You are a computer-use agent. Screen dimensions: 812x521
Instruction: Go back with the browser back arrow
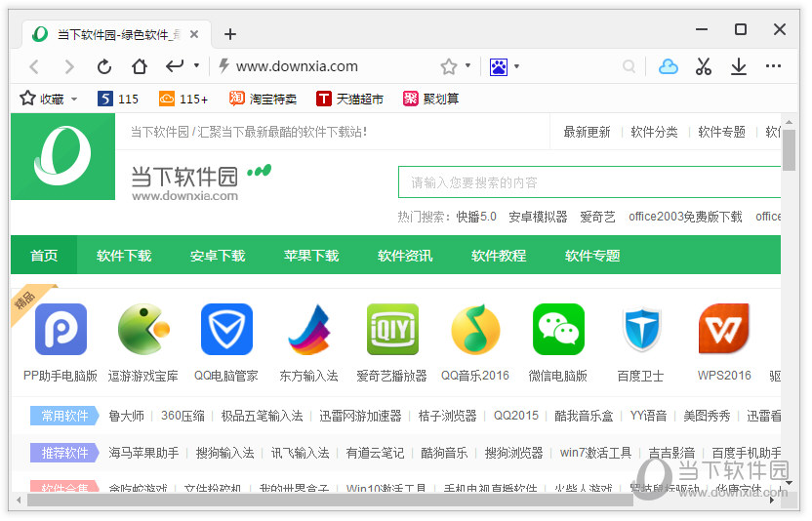[34, 66]
